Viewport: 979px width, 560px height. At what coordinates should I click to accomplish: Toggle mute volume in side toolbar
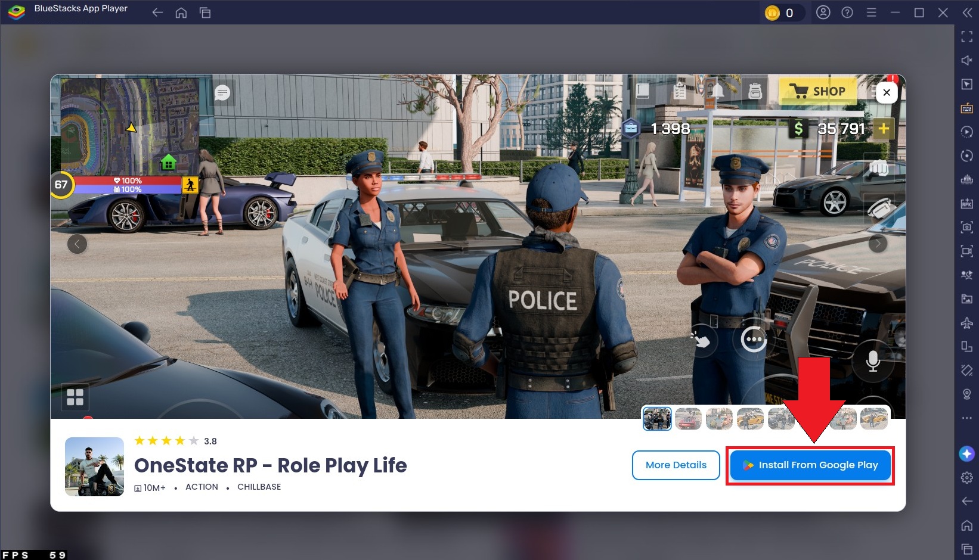(x=967, y=60)
